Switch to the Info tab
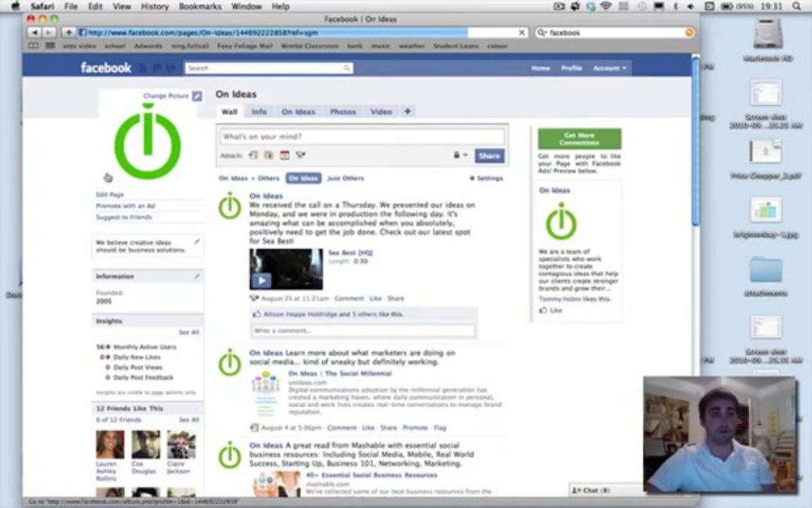This screenshot has height=508, width=812. [259, 111]
